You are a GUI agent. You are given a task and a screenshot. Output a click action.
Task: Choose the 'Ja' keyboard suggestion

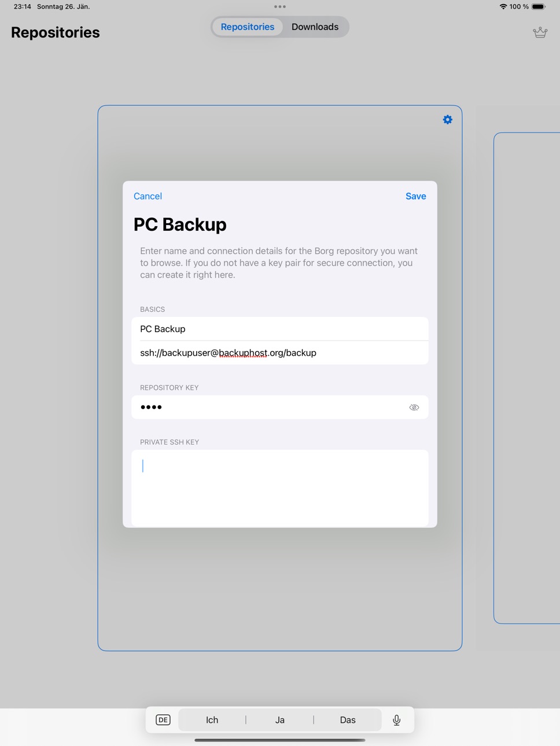pyautogui.click(x=280, y=720)
